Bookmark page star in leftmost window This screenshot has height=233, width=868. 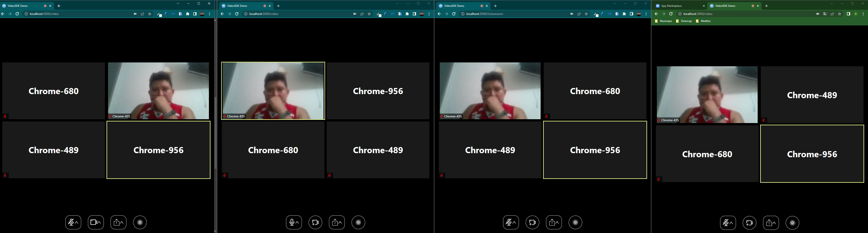(150, 14)
